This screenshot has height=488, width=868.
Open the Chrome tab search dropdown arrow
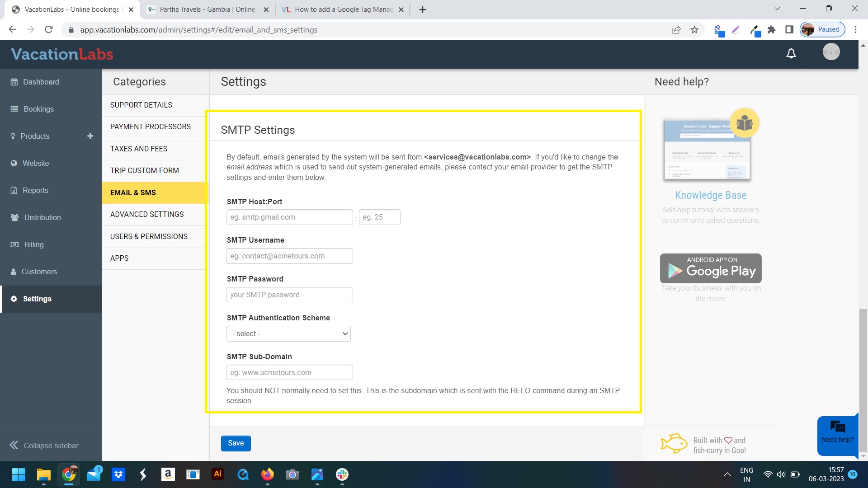(x=777, y=9)
